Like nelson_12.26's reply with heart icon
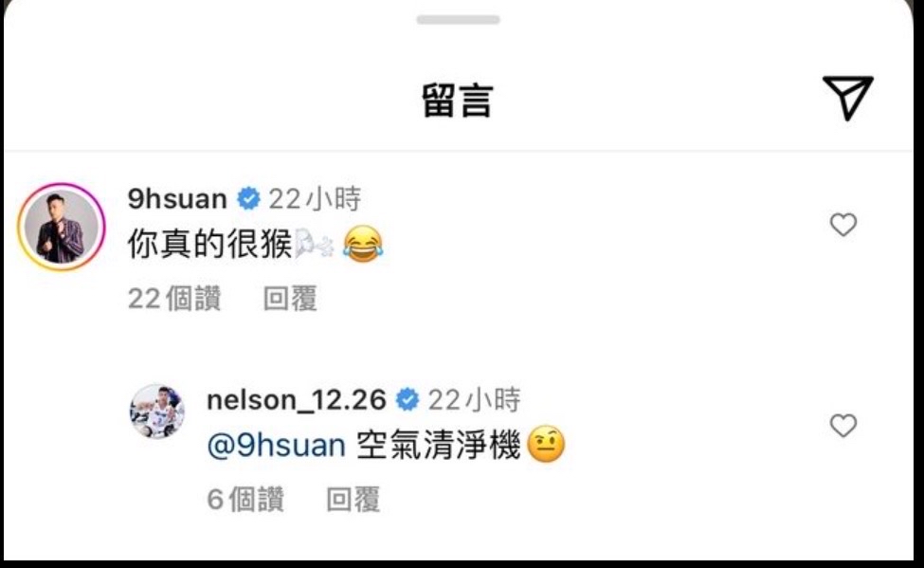924x568 pixels. tap(843, 426)
